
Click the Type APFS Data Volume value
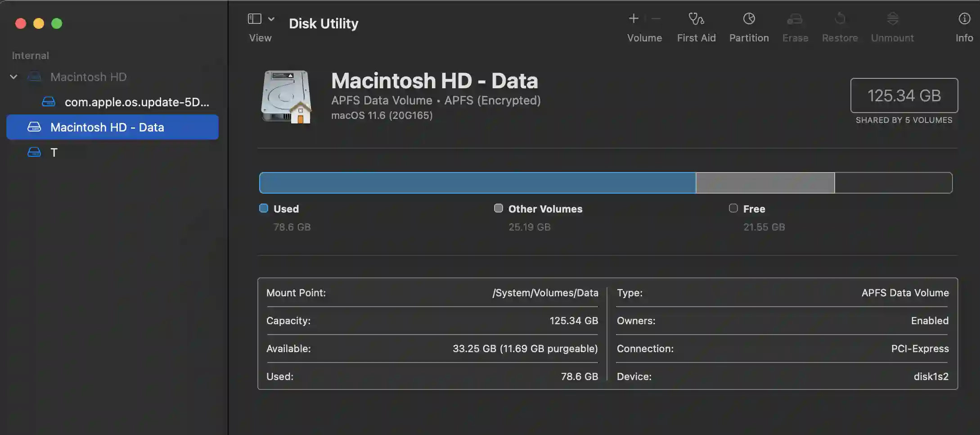(905, 293)
